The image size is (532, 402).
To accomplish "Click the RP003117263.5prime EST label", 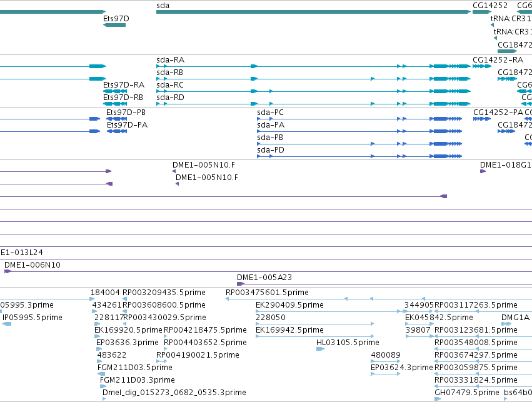I will pyautogui.click(x=476, y=305).
